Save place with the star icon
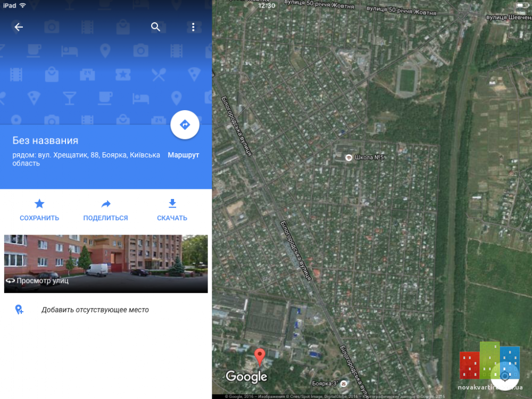 point(39,210)
